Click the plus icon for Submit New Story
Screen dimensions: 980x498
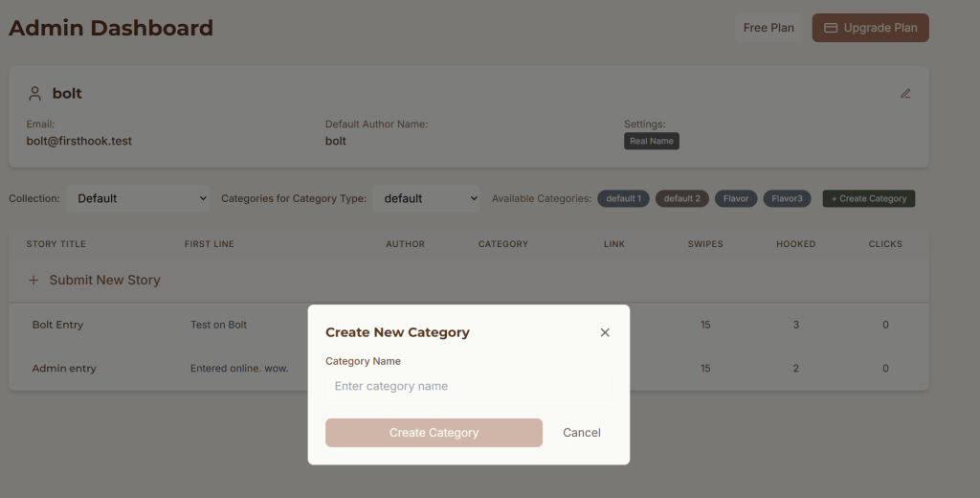pos(33,281)
